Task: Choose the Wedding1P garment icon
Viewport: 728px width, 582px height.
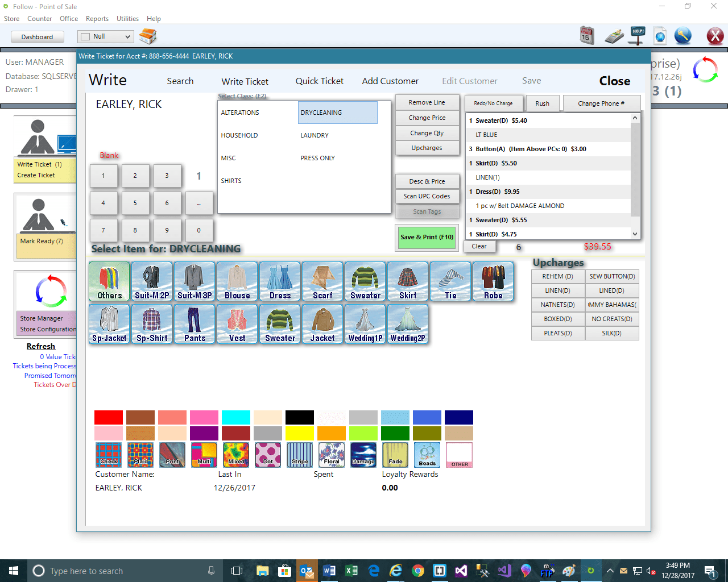Action: 365,324
